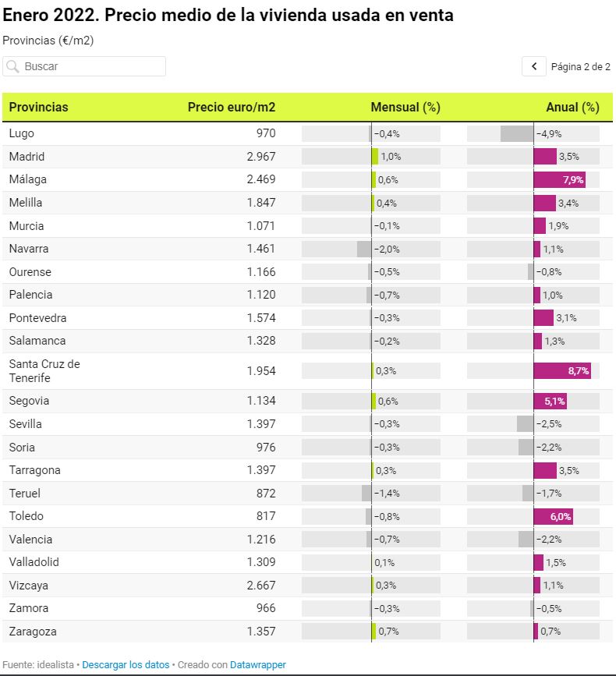
Task: Go to the previous page with the chevron
Action: pos(534,67)
